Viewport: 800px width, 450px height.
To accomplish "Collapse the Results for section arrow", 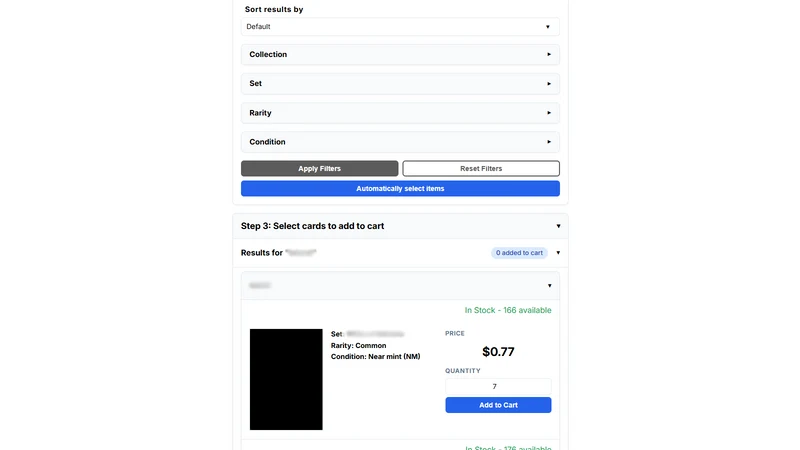I will pyautogui.click(x=558, y=253).
